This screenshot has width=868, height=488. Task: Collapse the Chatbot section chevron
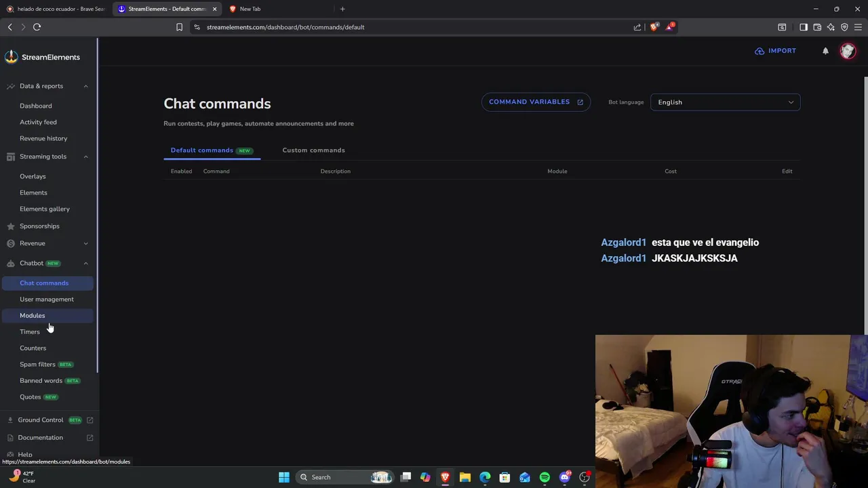click(85, 263)
